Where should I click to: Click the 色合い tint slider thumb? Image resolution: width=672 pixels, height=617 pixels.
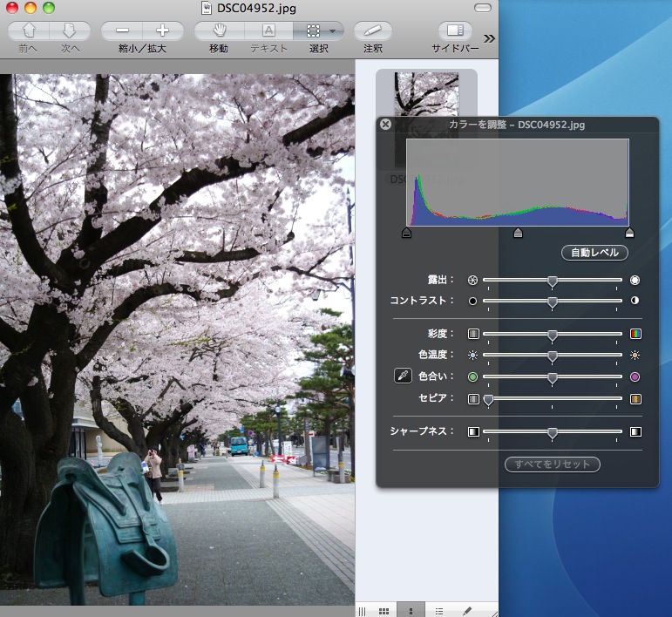click(553, 378)
